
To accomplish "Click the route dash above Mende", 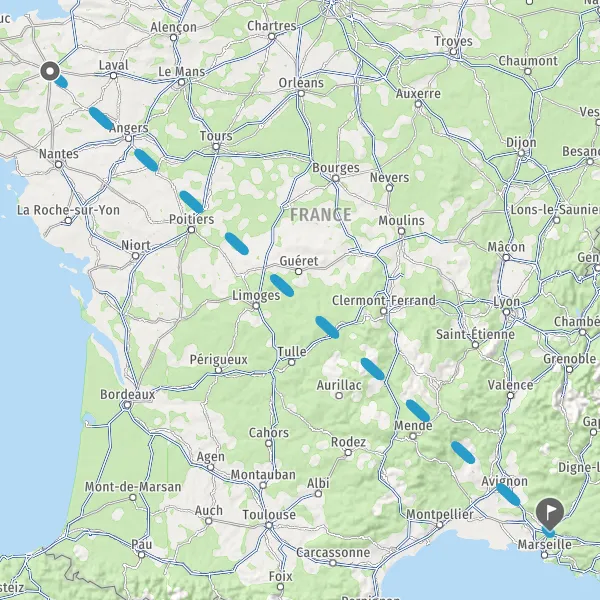I will pyautogui.click(x=417, y=411).
